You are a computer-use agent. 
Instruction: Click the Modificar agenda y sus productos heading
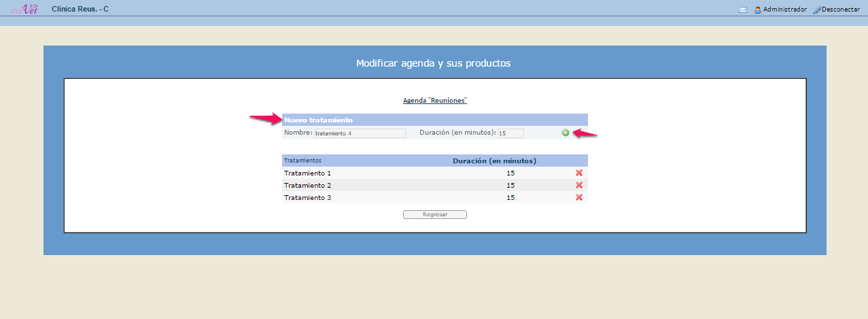pyautogui.click(x=434, y=63)
